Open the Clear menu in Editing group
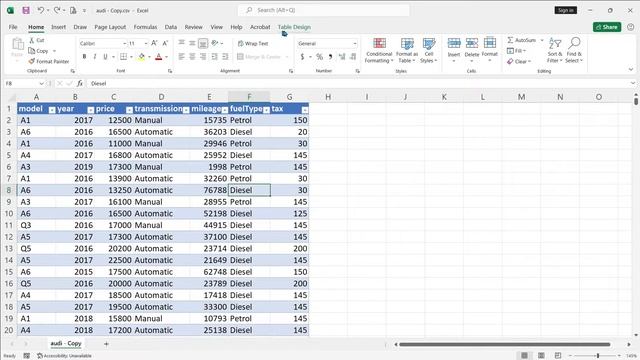The height and width of the screenshot is (360, 640). (x=519, y=61)
